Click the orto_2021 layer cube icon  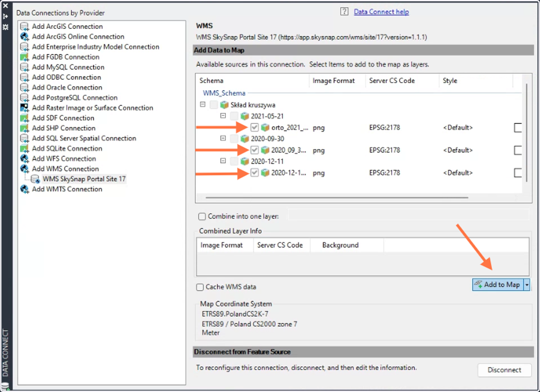coord(265,128)
